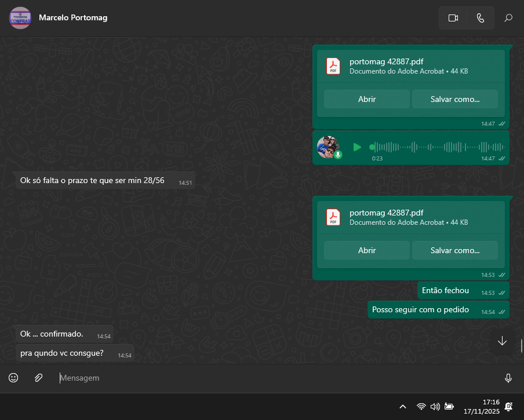This screenshot has width=524, height=420.
Task: Open the volume control in taskbar
Action: (x=435, y=407)
